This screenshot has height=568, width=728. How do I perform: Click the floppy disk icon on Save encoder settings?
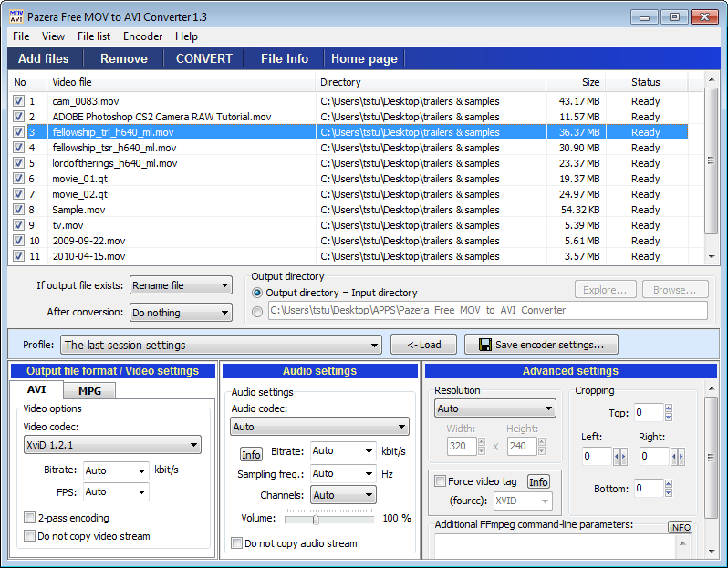click(484, 345)
